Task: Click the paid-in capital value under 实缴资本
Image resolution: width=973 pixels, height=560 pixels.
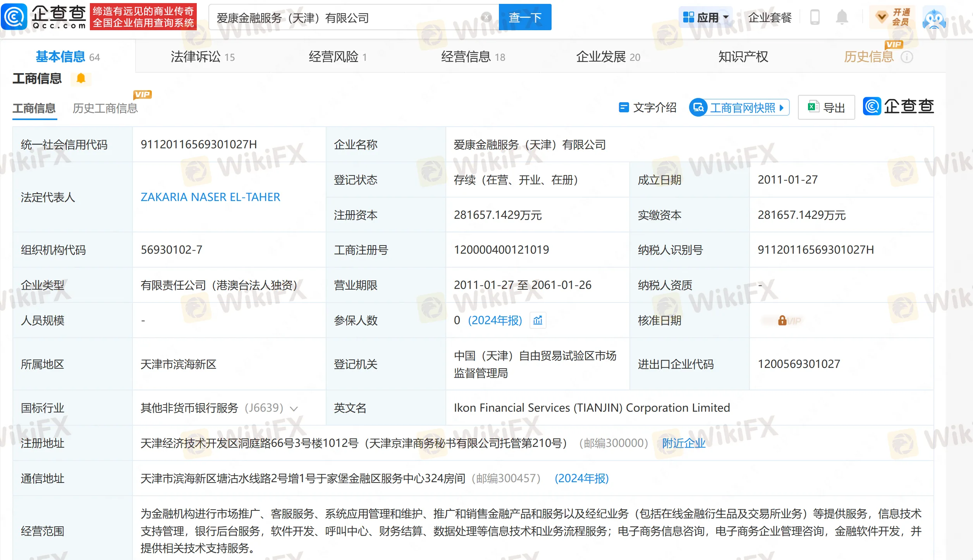Action: (801, 215)
